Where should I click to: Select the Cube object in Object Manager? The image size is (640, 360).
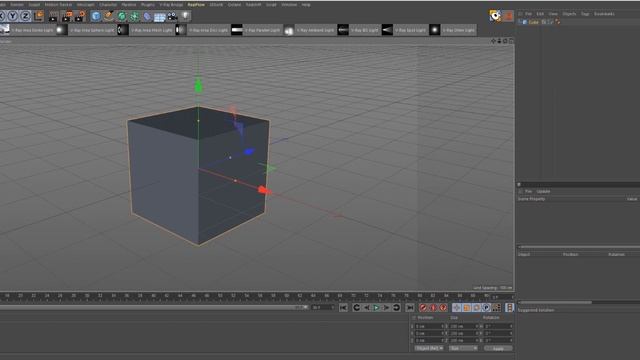point(533,22)
